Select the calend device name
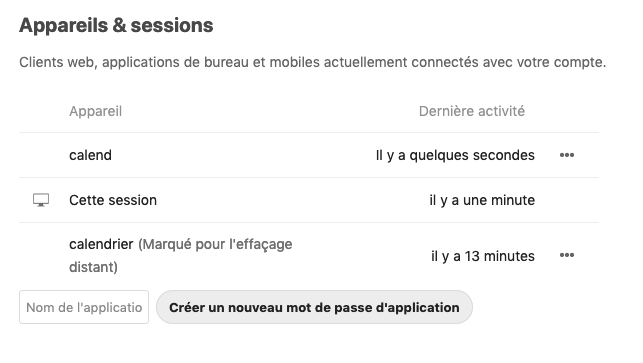Image resolution: width=643 pixels, height=363 pixels. click(90, 155)
